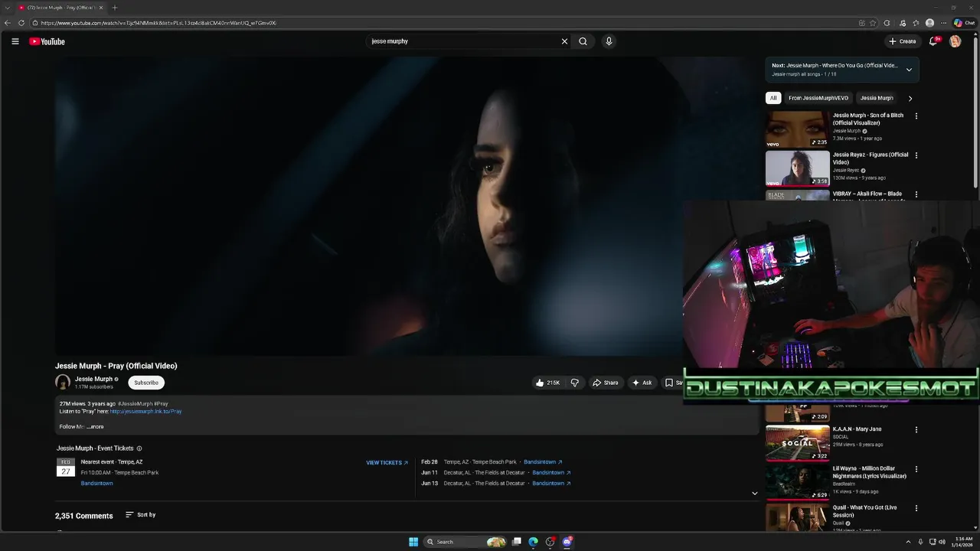Open a new browser tab
Viewport: 980px width, 551px height.
click(115, 8)
